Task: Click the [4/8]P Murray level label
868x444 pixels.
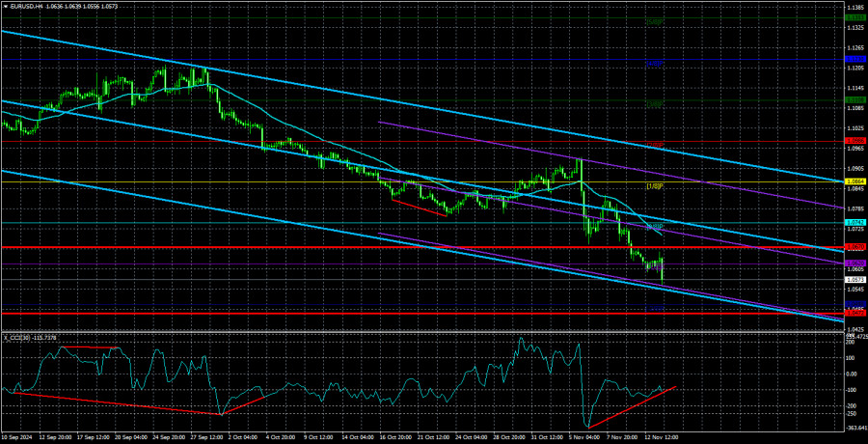Action: point(655,64)
